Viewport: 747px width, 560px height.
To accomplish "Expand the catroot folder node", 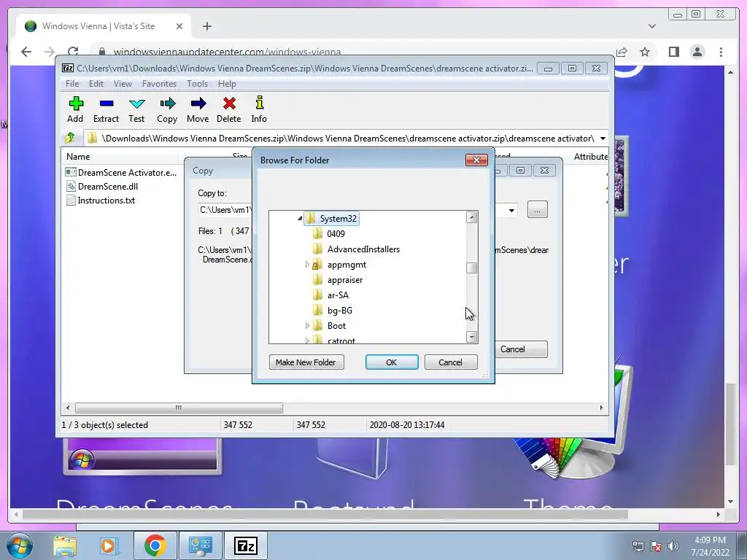I will pos(307,341).
